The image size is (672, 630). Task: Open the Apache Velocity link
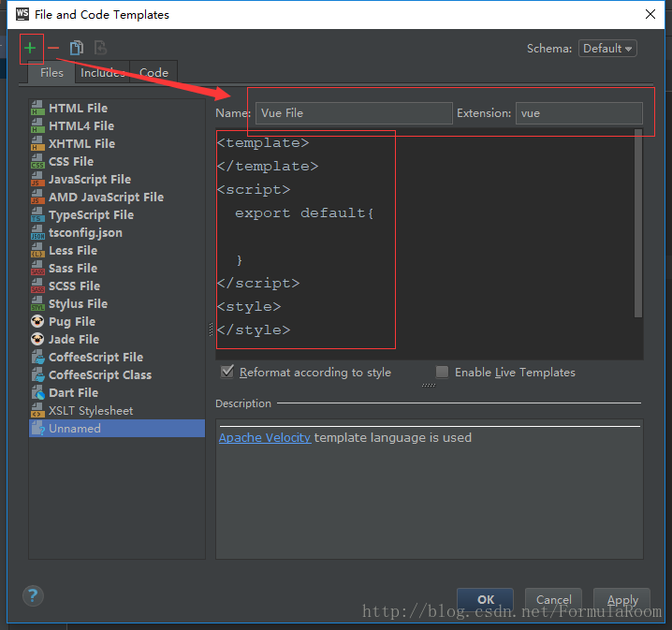click(x=265, y=437)
